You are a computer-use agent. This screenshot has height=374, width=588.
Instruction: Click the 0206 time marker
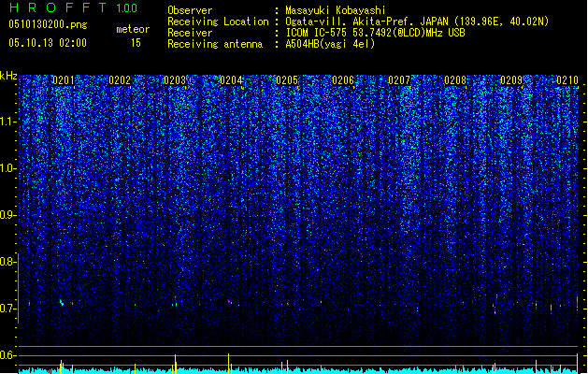coord(343,80)
